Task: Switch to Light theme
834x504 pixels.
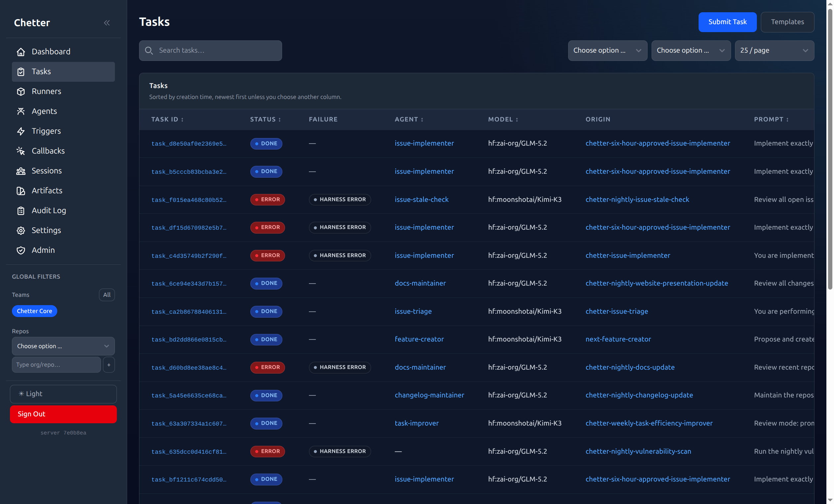Action: pos(63,394)
